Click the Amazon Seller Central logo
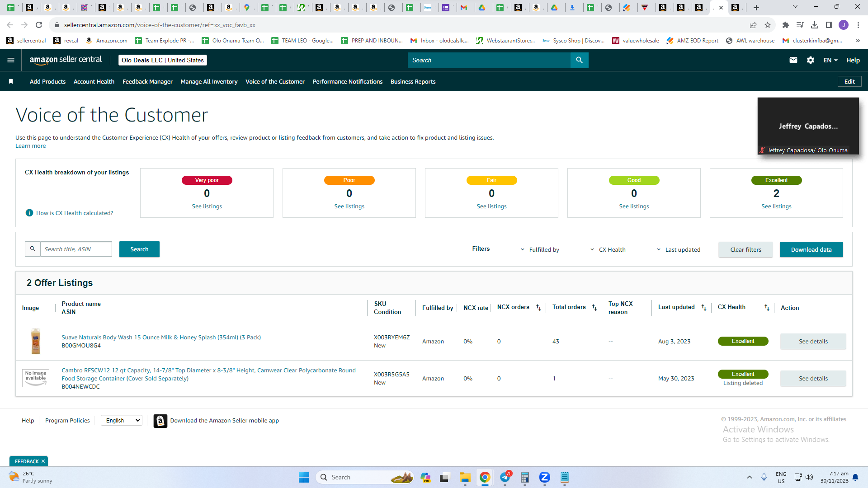 point(66,60)
